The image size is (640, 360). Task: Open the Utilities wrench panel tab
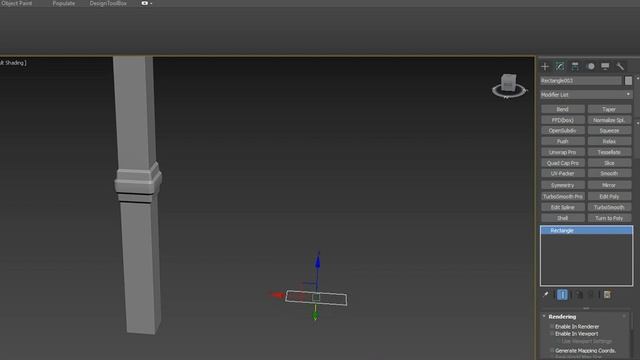pyautogui.click(x=620, y=67)
